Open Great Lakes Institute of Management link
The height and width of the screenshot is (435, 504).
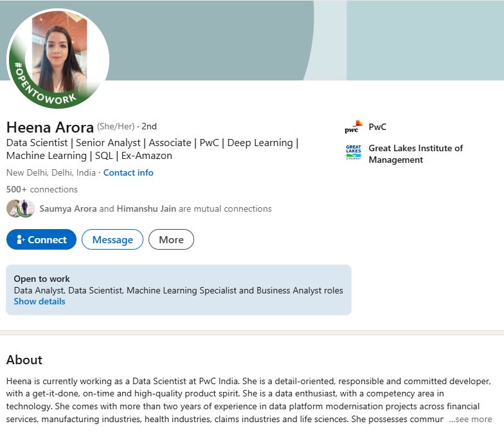pos(415,154)
